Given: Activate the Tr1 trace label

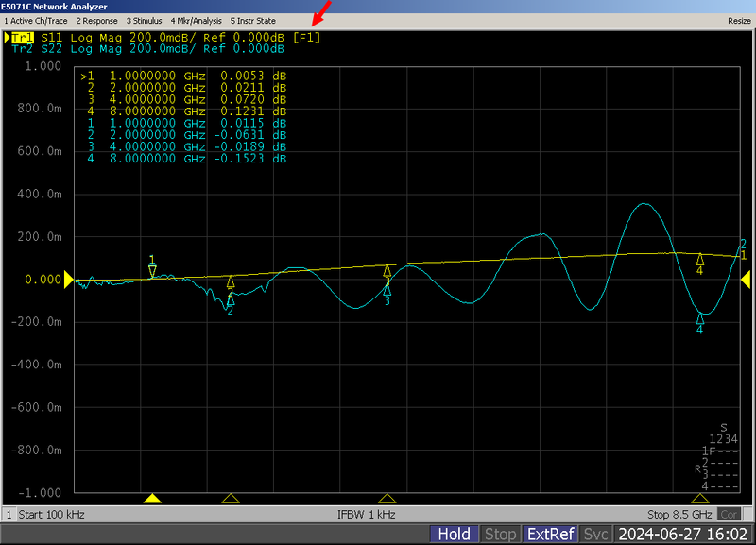Looking at the screenshot, I should click(25, 40).
